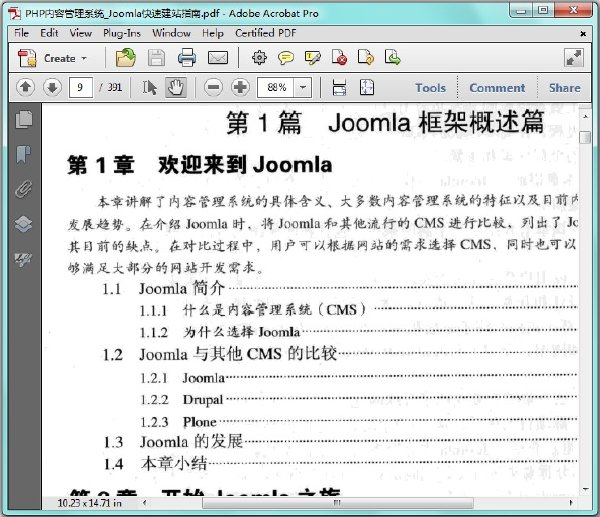Click 1.2 Joomla 与其他 CMS 的比较 entry

coord(340,354)
